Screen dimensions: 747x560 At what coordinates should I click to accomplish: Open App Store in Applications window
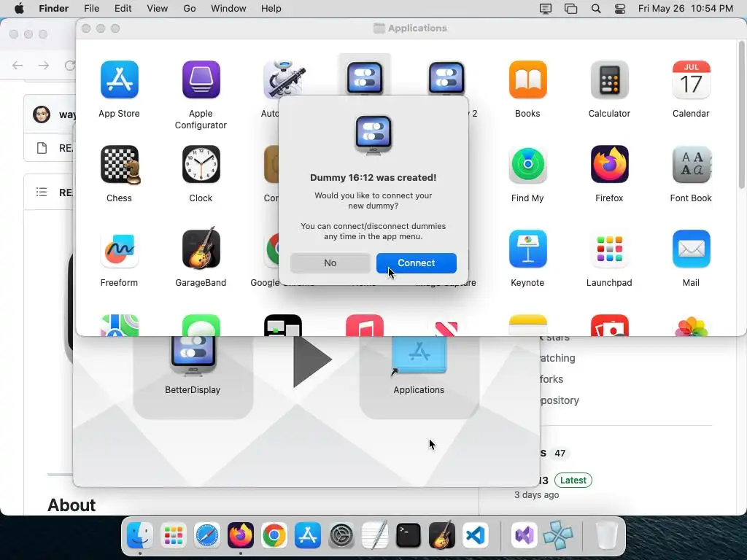pos(119,79)
